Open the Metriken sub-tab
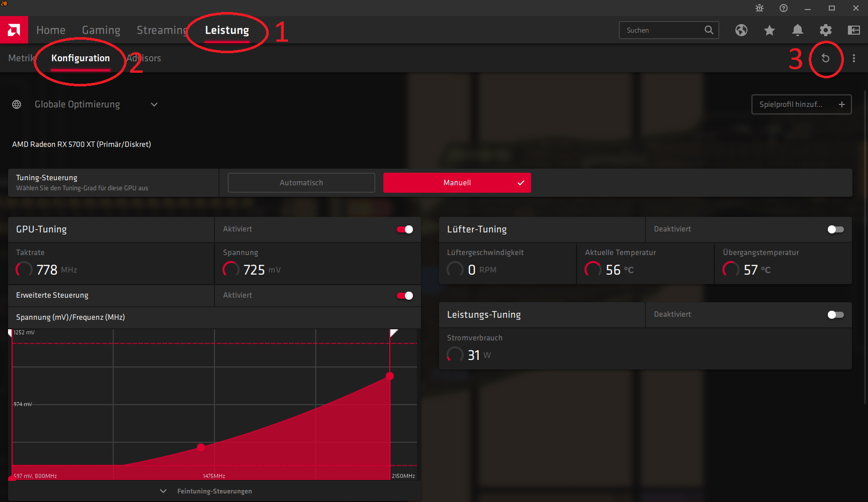 [x=22, y=58]
